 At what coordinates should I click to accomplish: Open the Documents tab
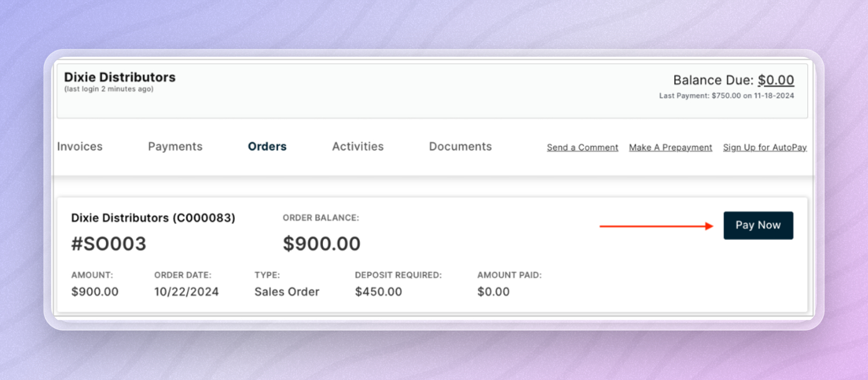point(460,147)
